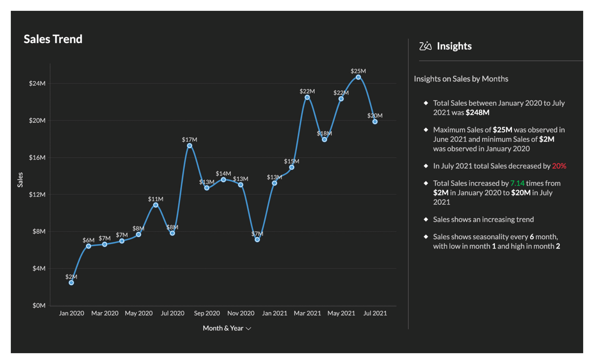594x364 pixels.
Task: Click the $11M data point marker
Action: tap(156, 205)
